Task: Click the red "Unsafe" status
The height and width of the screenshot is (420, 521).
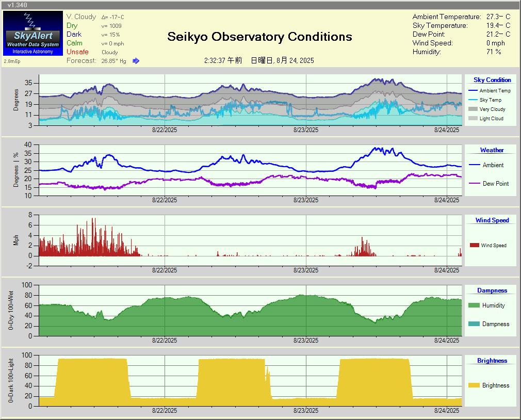Action: pos(77,52)
